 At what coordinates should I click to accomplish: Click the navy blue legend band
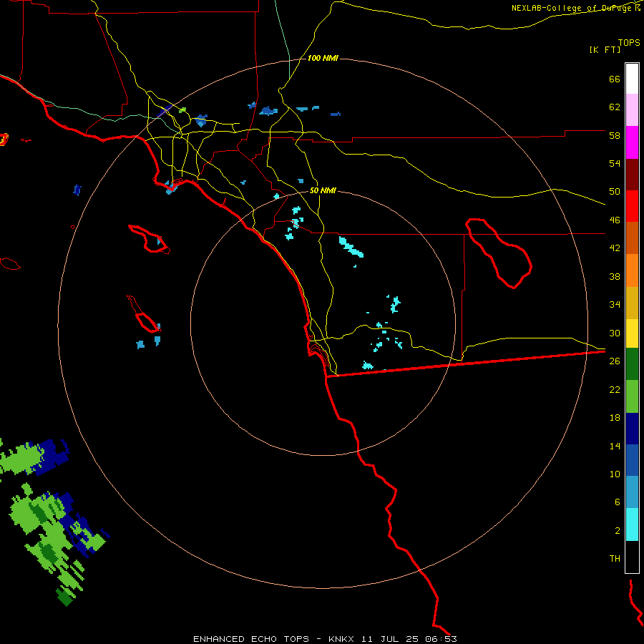632,429
